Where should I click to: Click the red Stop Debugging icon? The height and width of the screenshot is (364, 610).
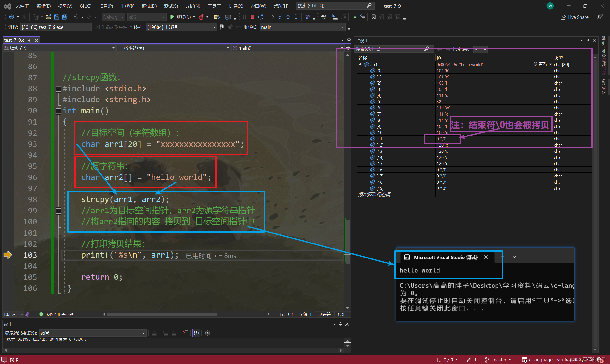[x=252, y=17]
